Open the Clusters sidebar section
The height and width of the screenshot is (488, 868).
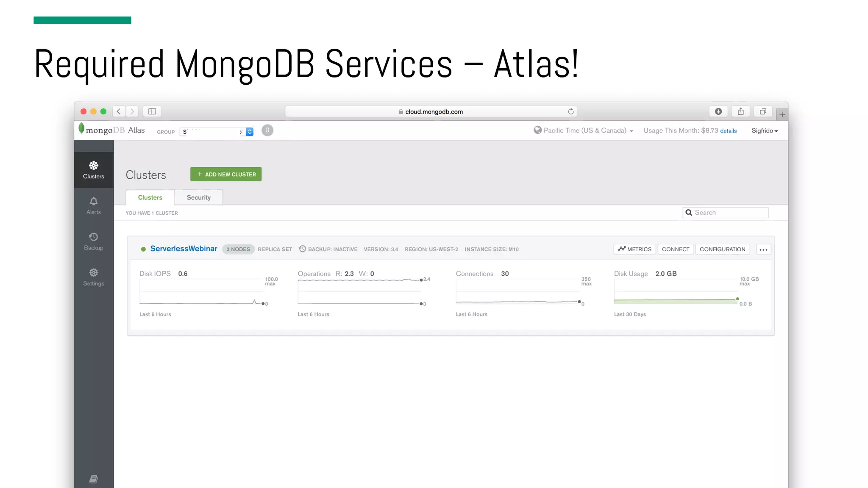point(94,170)
